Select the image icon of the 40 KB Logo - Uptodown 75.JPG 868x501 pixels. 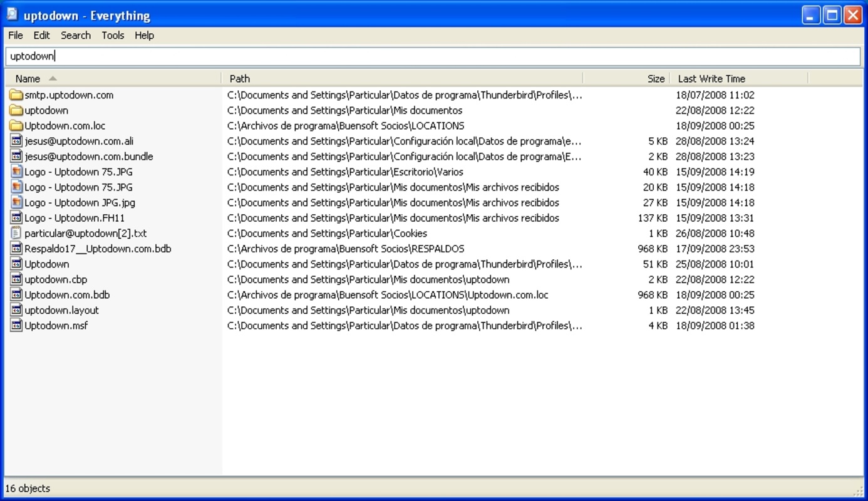tap(16, 172)
